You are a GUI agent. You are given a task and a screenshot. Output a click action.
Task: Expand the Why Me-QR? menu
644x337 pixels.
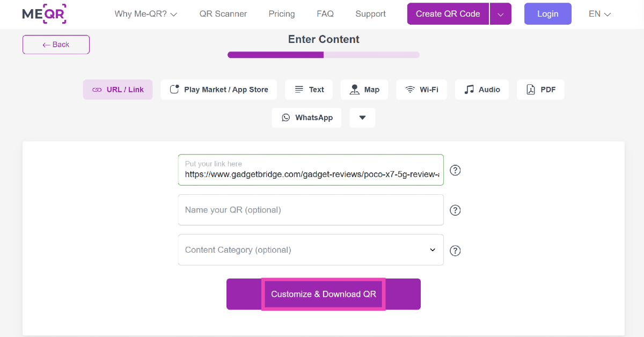pos(145,14)
